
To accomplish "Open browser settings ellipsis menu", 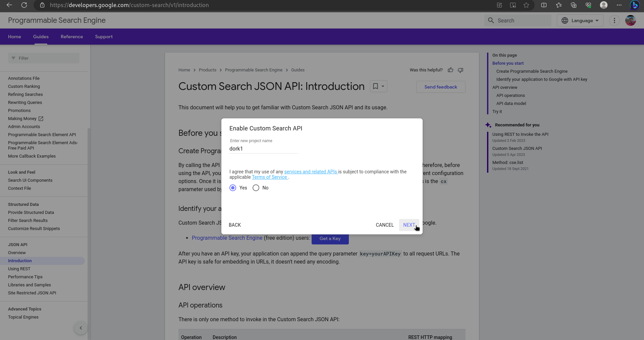I will click(619, 5).
